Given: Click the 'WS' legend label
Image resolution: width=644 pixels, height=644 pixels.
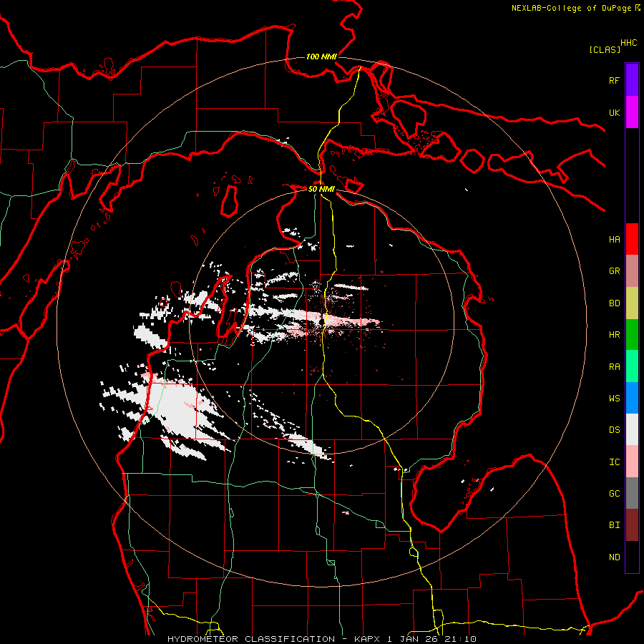Looking at the screenshot, I should click(x=614, y=399).
